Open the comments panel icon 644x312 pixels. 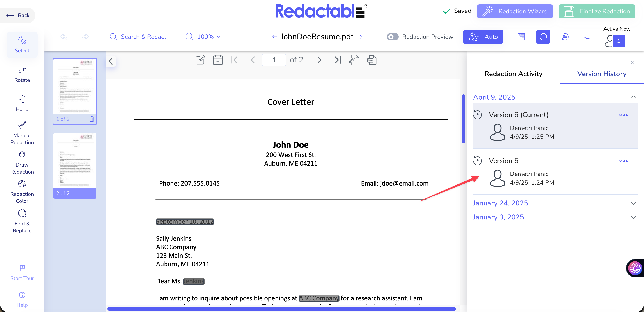(x=565, y=37)
